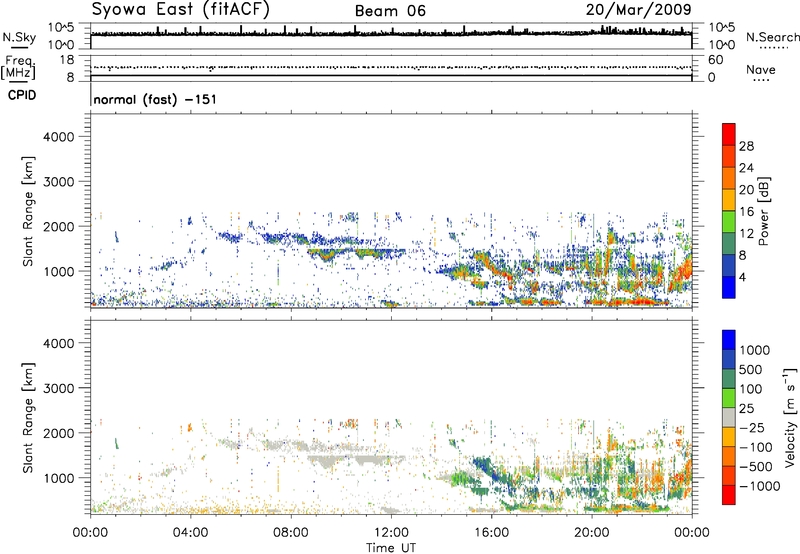Select the '20:00' time tick label

(592, 533)
